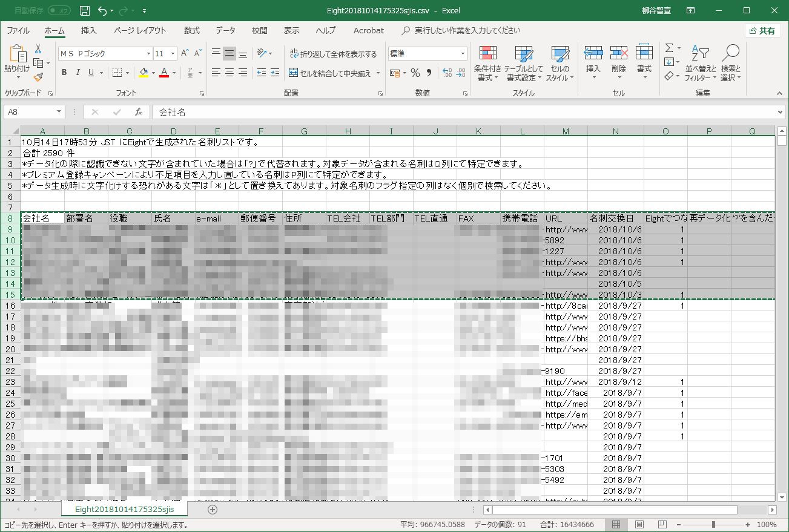The width and height of the screenshot is (789, 532).
Task: Apply the red font color
Action: click(x=163, y=73)
